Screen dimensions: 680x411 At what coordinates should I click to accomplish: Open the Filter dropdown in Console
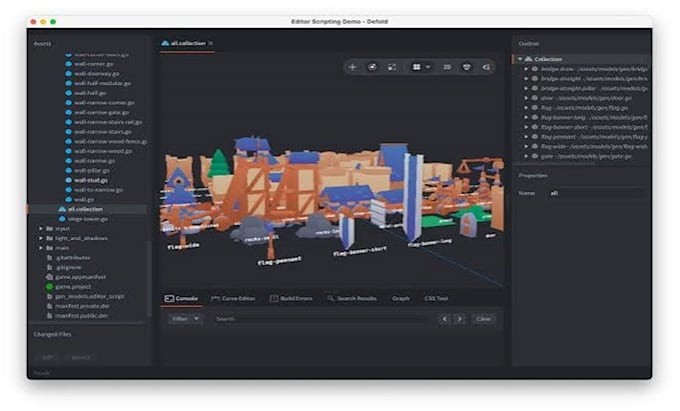pos(185,319)
